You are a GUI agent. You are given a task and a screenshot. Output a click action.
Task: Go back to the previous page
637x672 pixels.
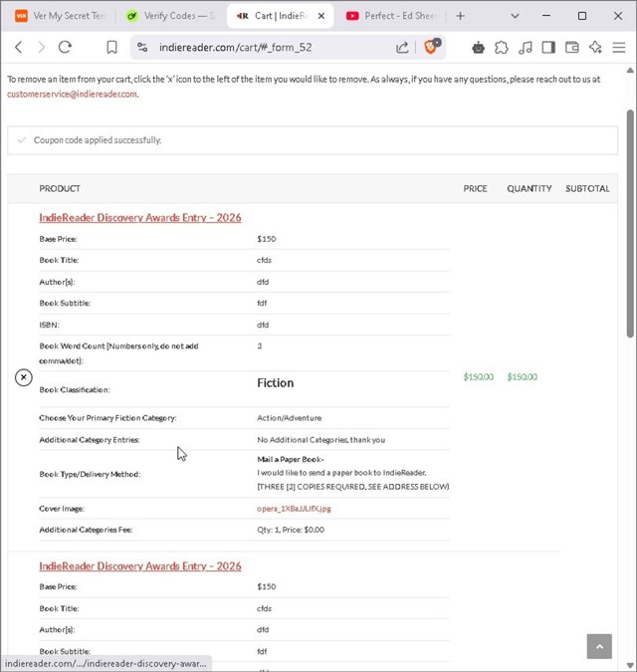(x=19, y=47)
